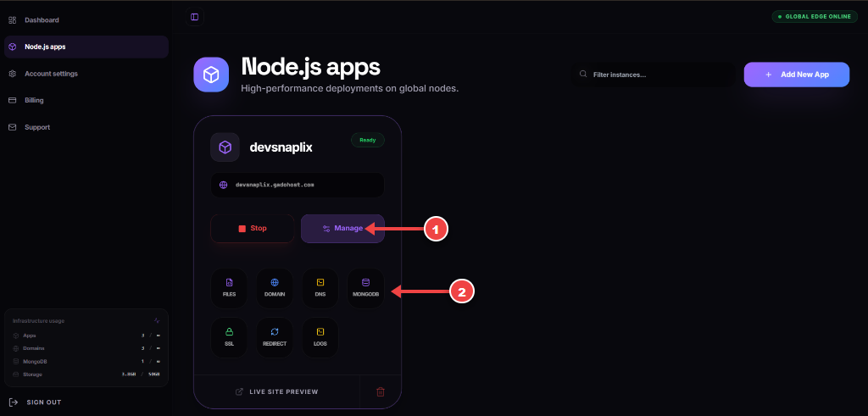This screenshot has width=868, height=416.
Task: Open Account settings page
Action: pos(86,74)
